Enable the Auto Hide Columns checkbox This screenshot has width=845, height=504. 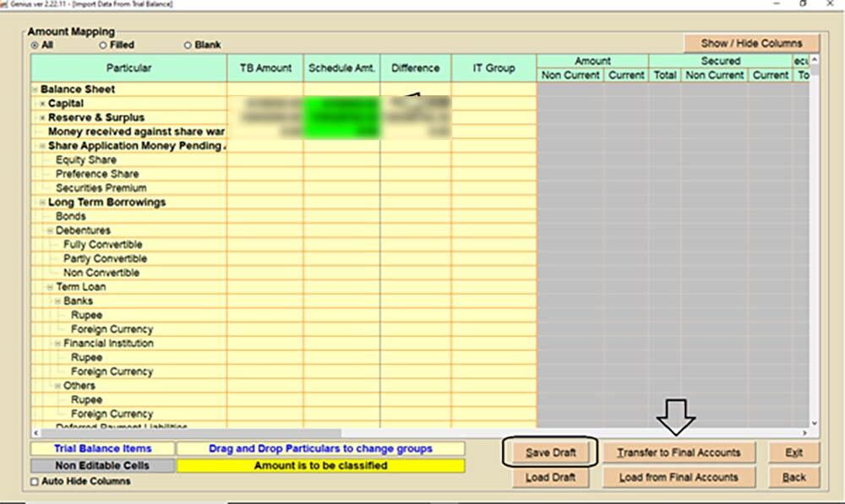(x=35, y=481)
